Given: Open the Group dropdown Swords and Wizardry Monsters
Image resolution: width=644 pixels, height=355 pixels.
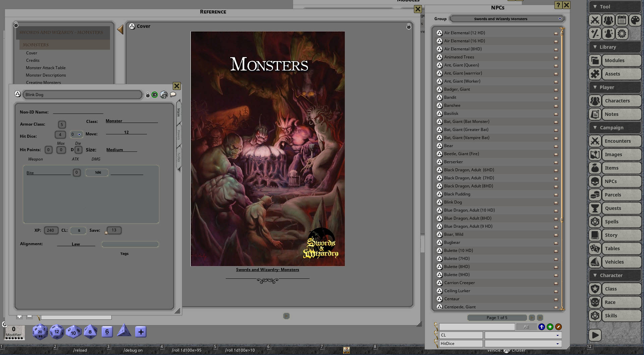Looking at the screenshot, I should (507, 19).
